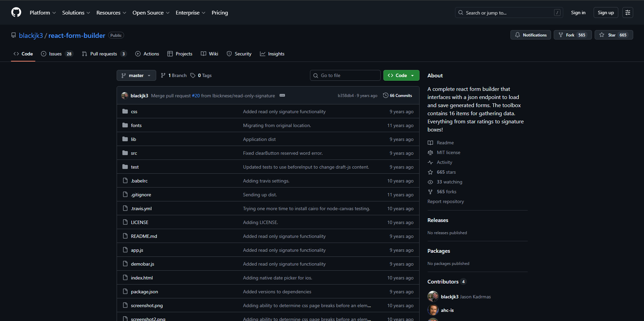The width and height of the screenshot is (644, 321).
Task: Click the MIT license scale icon
Action: [x=430, y=152]
